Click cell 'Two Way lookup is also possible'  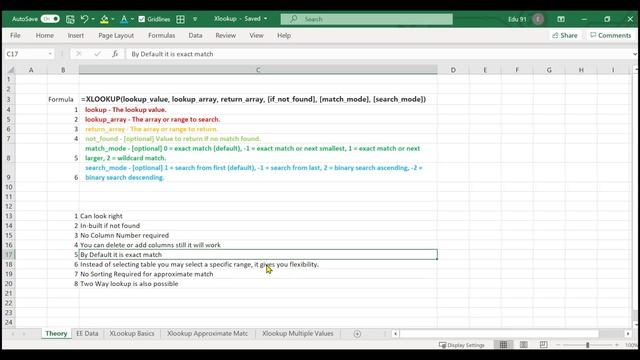(x=258, y=284)
